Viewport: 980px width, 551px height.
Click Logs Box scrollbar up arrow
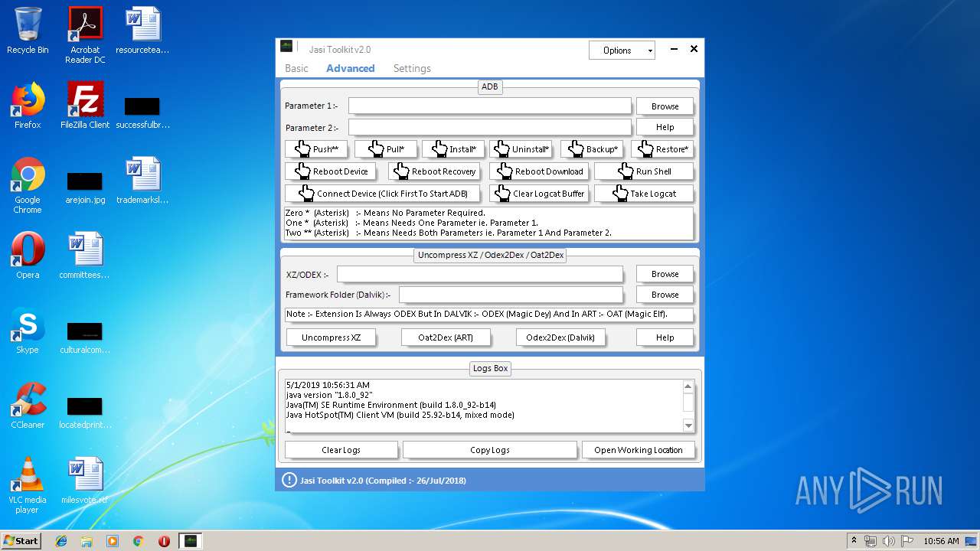688,386
